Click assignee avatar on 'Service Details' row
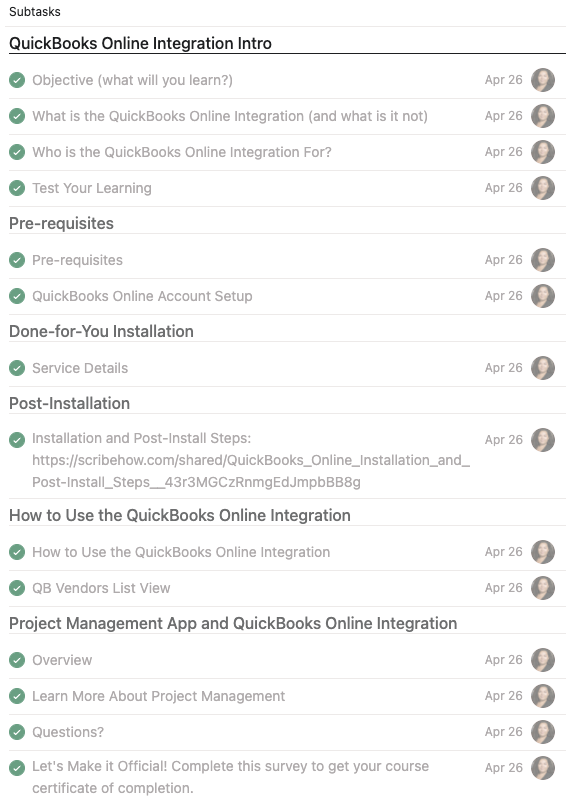 point(543,368)
